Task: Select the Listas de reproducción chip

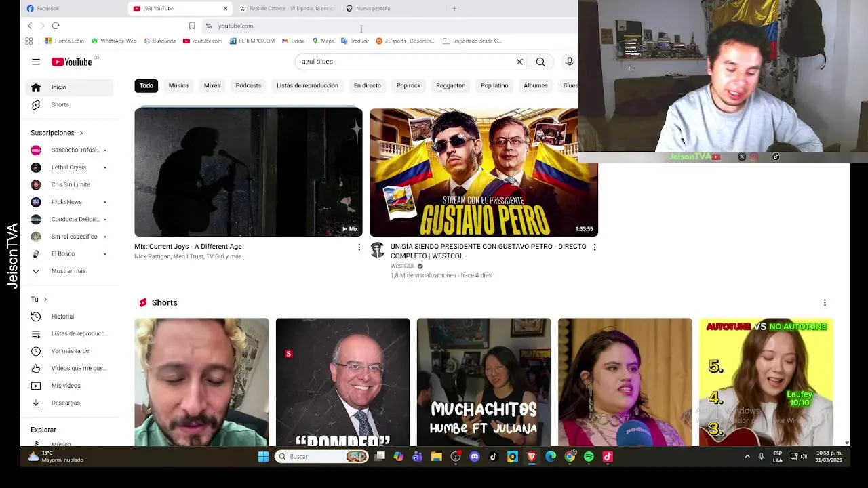Action: [307, 85]
